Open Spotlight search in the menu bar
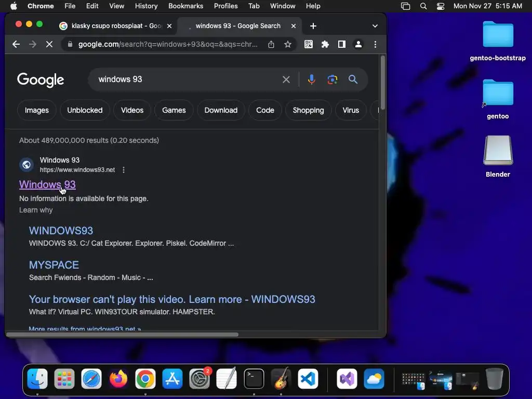 click(x=423, y=6)
